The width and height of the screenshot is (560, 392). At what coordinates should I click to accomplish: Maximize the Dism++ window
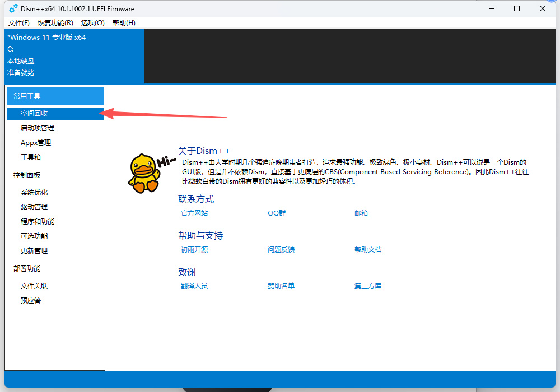[x=517, y=8]
